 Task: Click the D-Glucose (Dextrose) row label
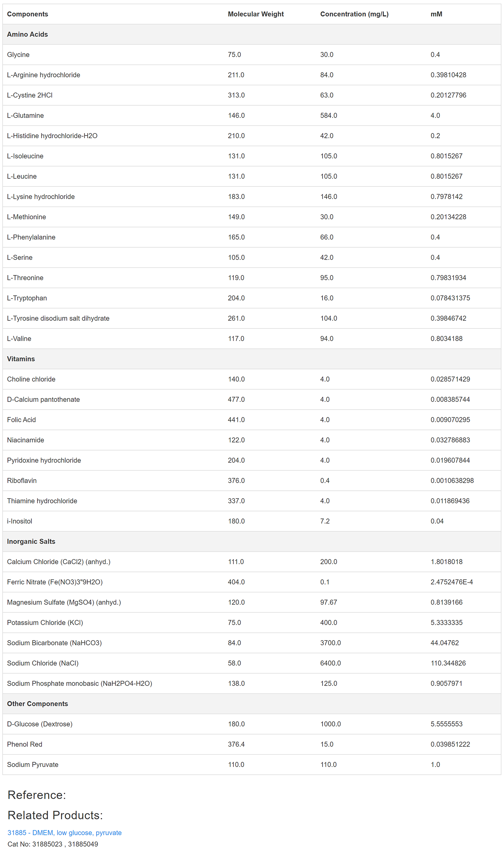click(40, 724)
